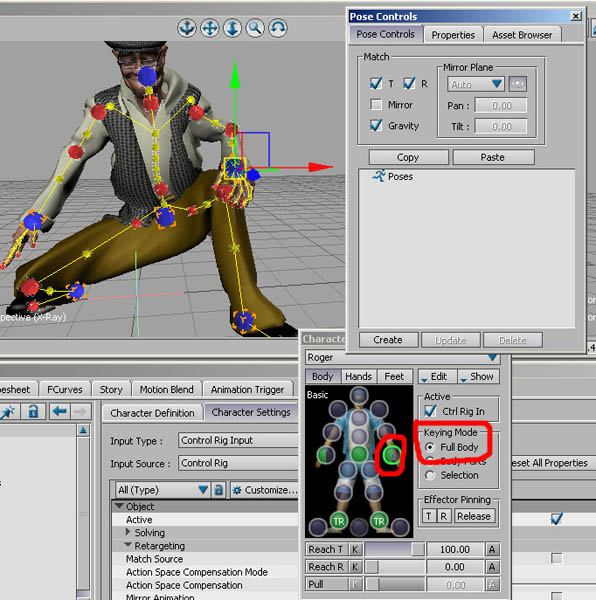The height and width of the screenshot is (600, 596).
Task: Toggle the R match checkbox
Action: tap(409, 83)
